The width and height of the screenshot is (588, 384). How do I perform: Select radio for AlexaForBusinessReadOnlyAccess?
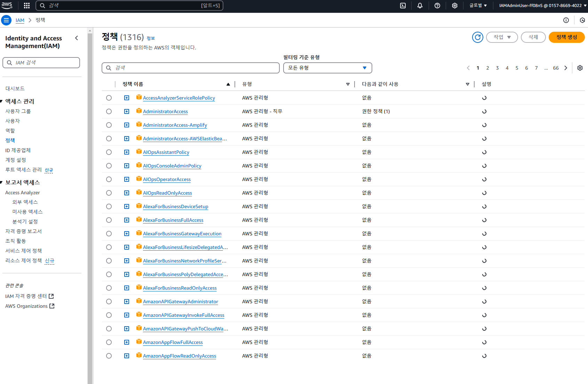point(109,288)
